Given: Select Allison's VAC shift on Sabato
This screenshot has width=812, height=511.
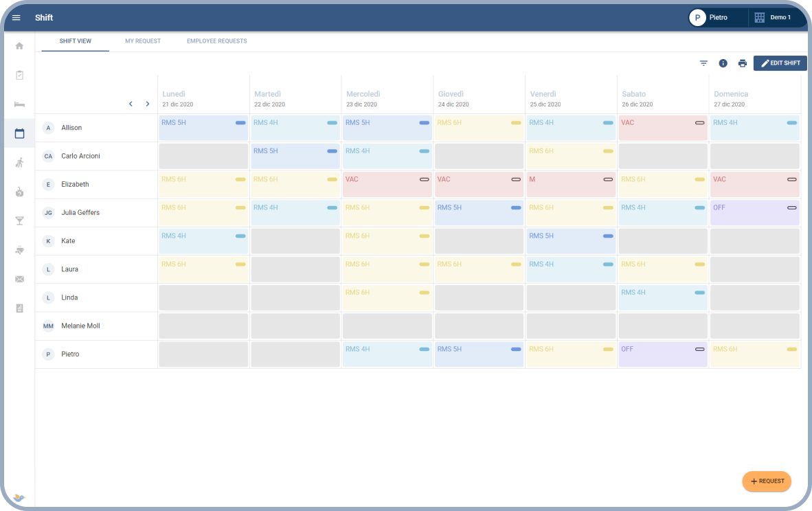Looking at the screenshot, I should click(x=662, y=128).
